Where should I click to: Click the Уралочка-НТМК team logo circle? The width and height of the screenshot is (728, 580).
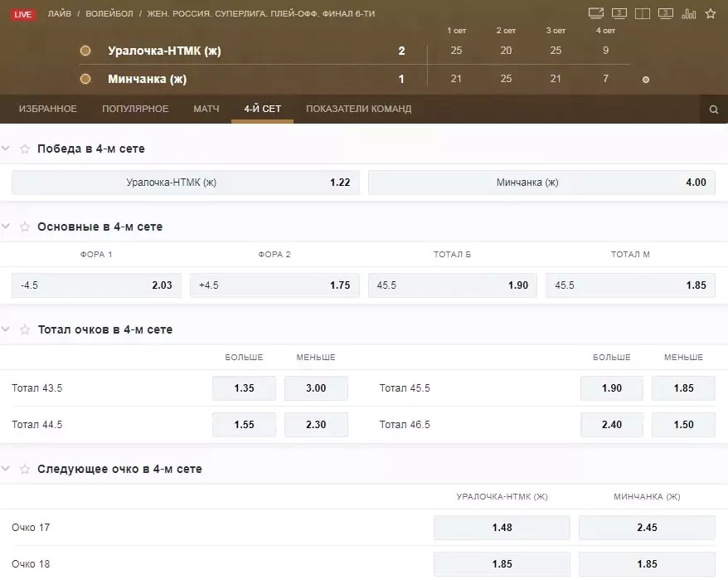pos(85,51)
